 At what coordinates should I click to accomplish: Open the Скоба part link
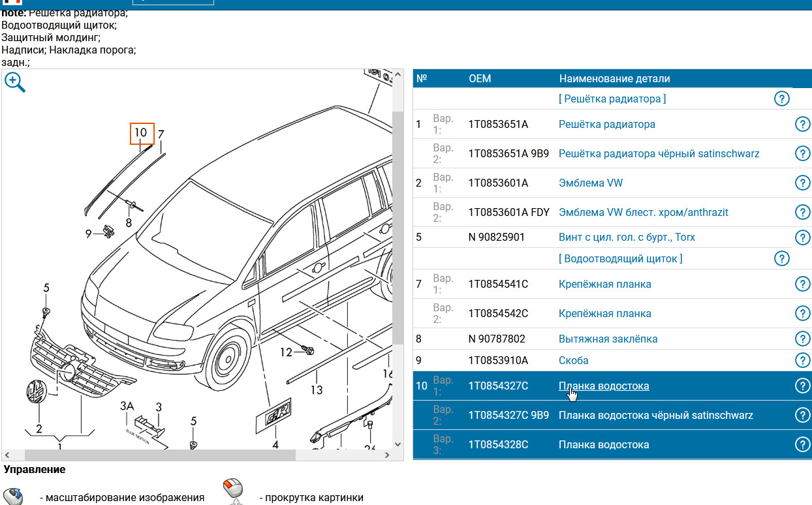tap(574, 360)
